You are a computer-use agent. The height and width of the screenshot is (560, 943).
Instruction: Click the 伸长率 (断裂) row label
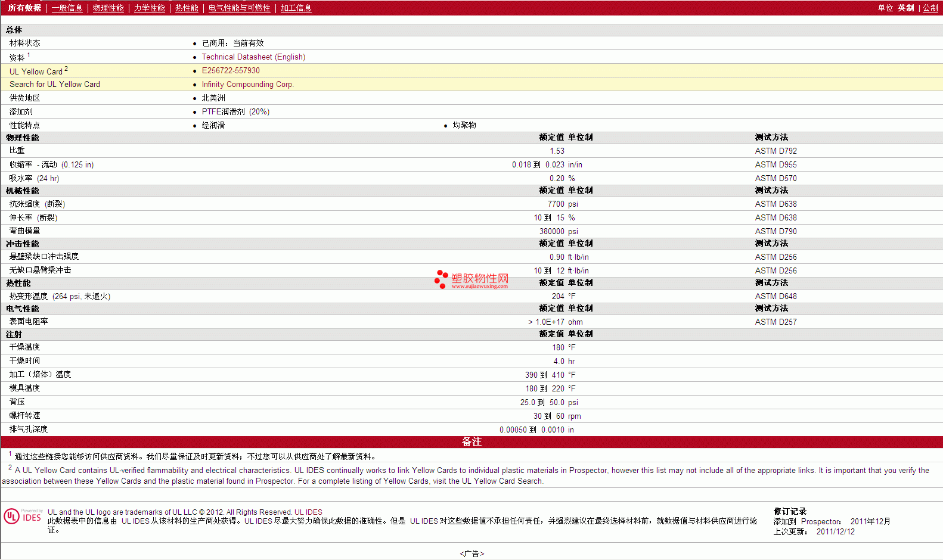click(x=33, y=217)
